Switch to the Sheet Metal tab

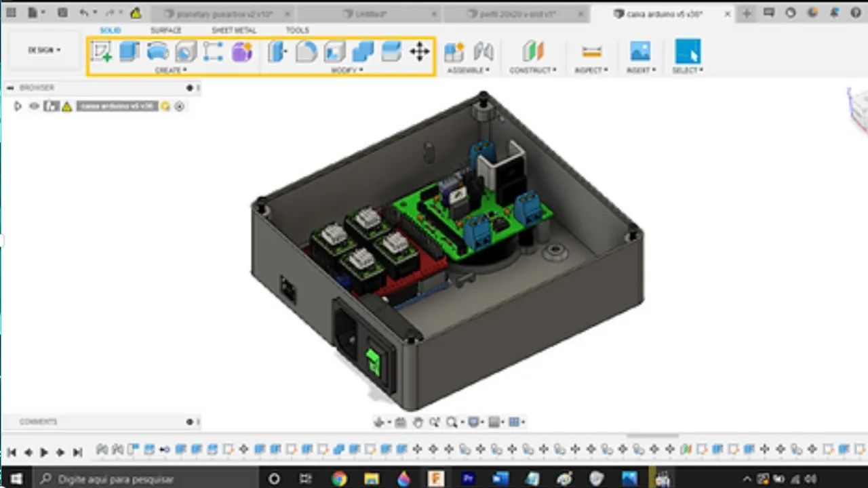(x=234, y=30)
